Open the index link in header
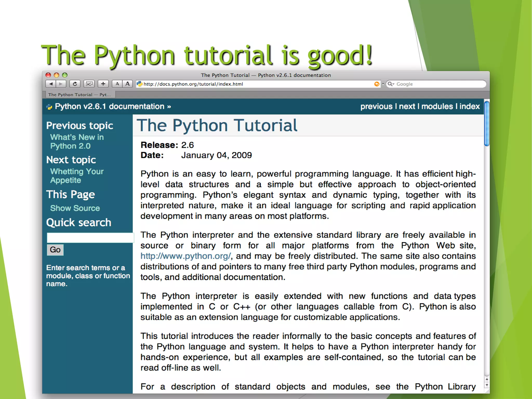532x399 pixels. pyautogui.click(x=470, y=107)
